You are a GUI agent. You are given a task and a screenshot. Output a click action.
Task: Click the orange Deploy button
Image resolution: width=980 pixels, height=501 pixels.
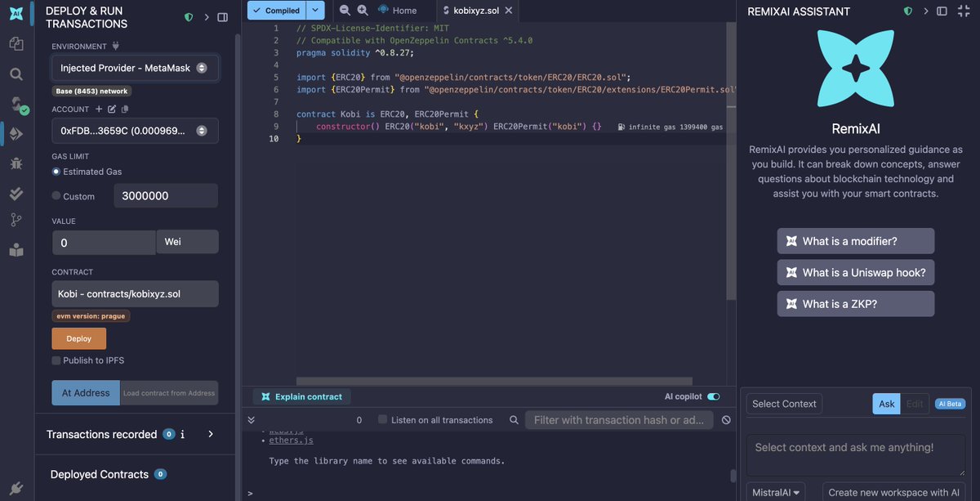point(79,338)
